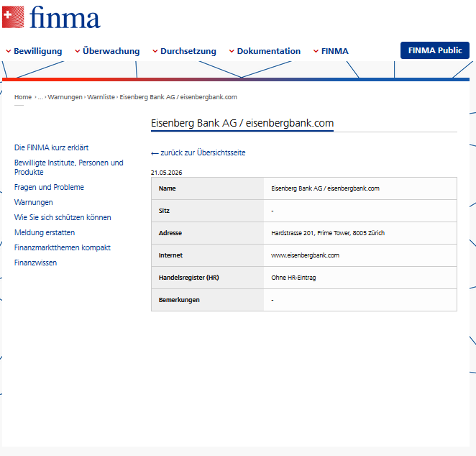Open Bewilligte Institute, Personen und Produkte

click(x=68, y=168)
